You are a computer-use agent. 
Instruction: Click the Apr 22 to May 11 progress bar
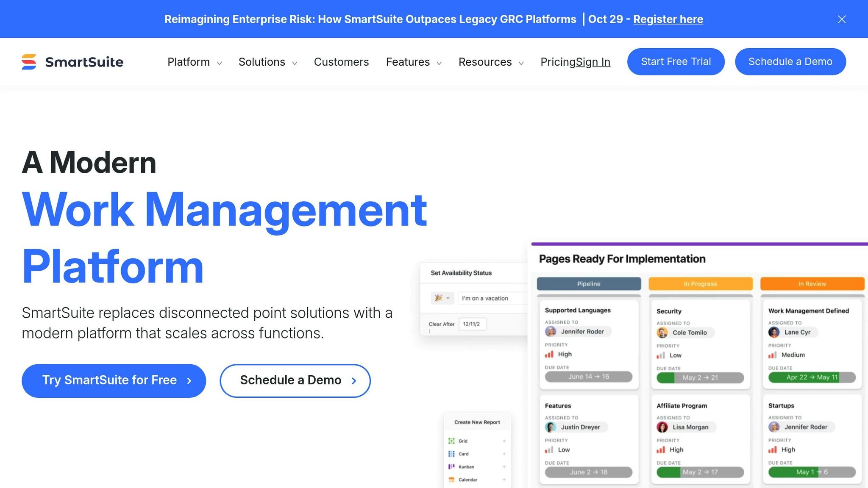[x=812, y=377]
